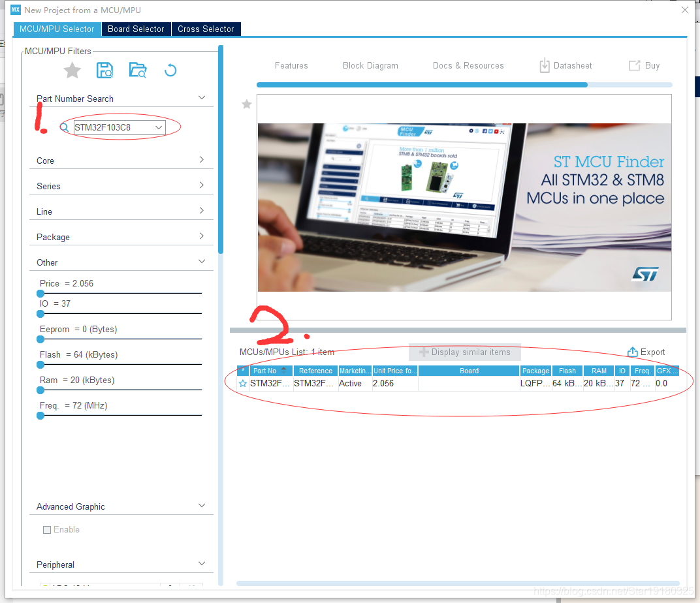This screenshot has width=700, height=603.
Task: Select the '64 kB...' flash cell
Action: tap(567, 384)
